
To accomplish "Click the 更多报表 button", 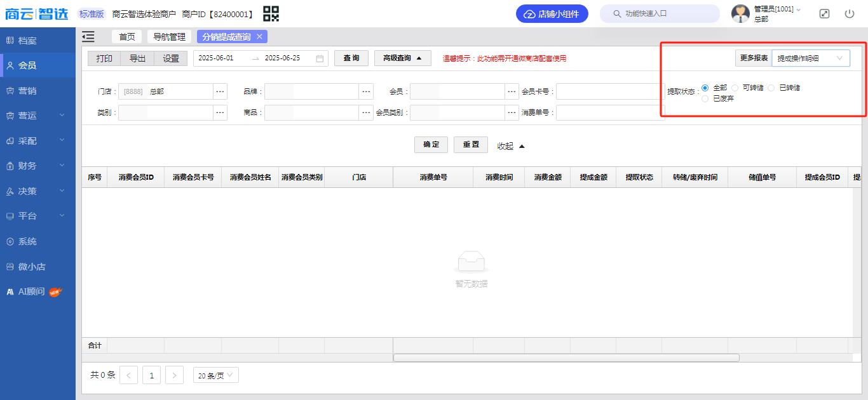I will 754,58.
